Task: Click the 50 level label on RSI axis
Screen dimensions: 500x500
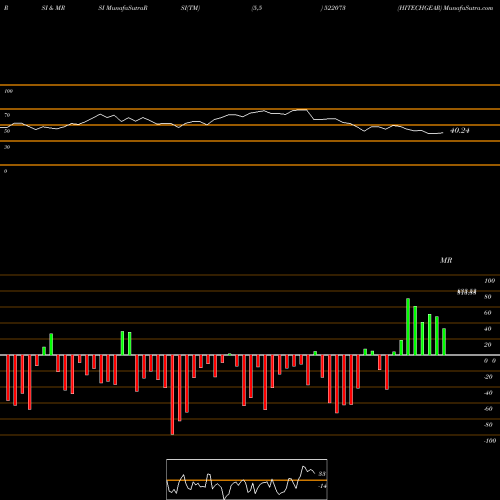Action: coord(7,131)
